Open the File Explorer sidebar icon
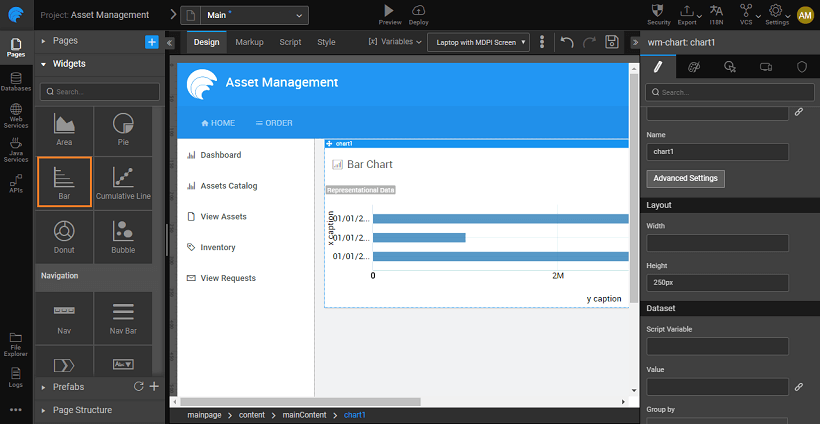 coord(16,342)
